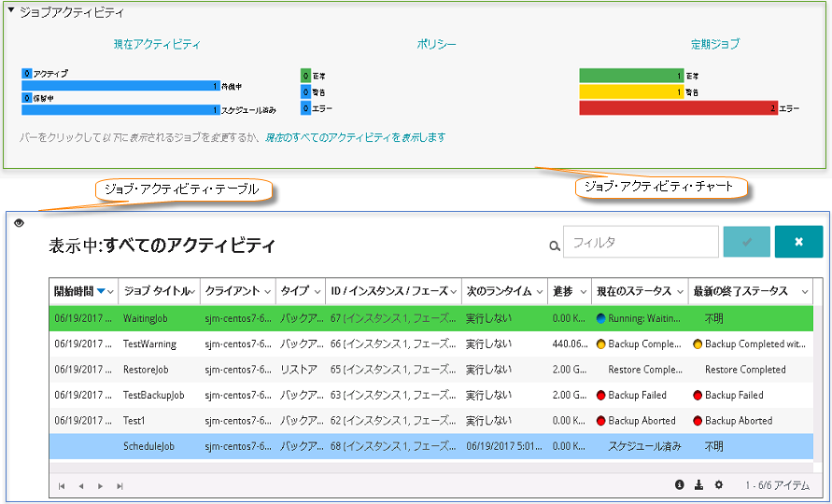Clear the filter with the X button
Viewport: 832px width, 504px height.
[798, 242]
